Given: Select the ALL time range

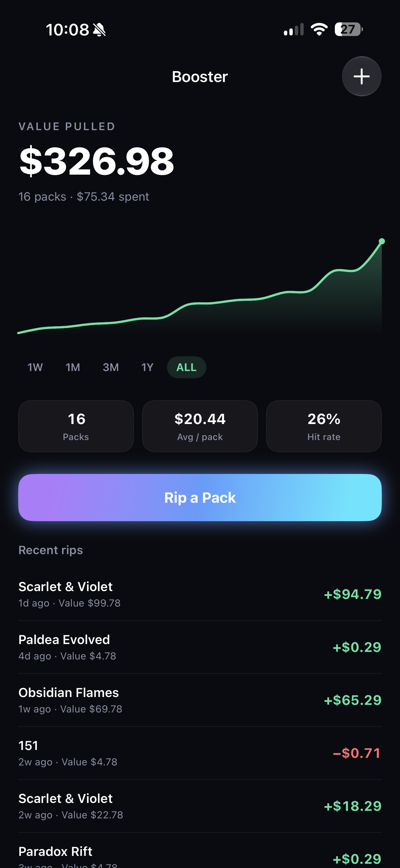Looking at the screenshot, I should pyautogui.click(x=186, y=367).
